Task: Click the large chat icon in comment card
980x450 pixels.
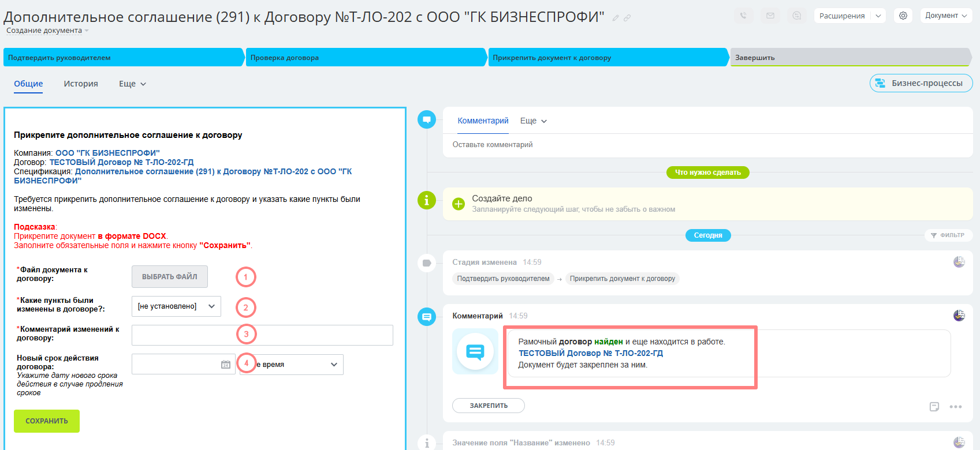Action: 475,351
